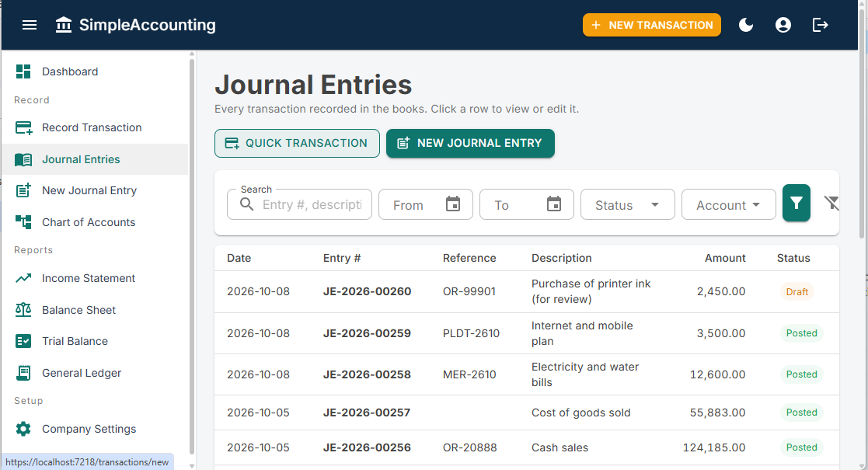868x470 pixels.
Task: Click the Description column header
Action: tap(562, 258)
